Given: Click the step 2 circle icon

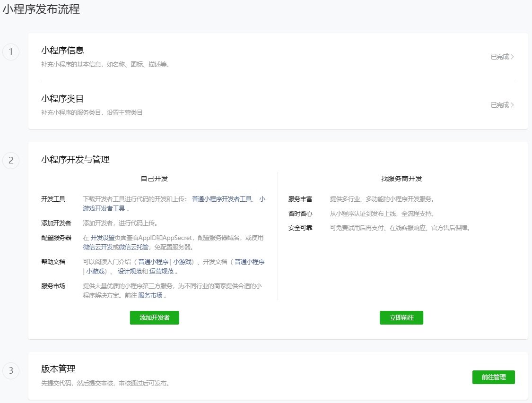Looking at the screenshot, I should [x=11, y=161].
